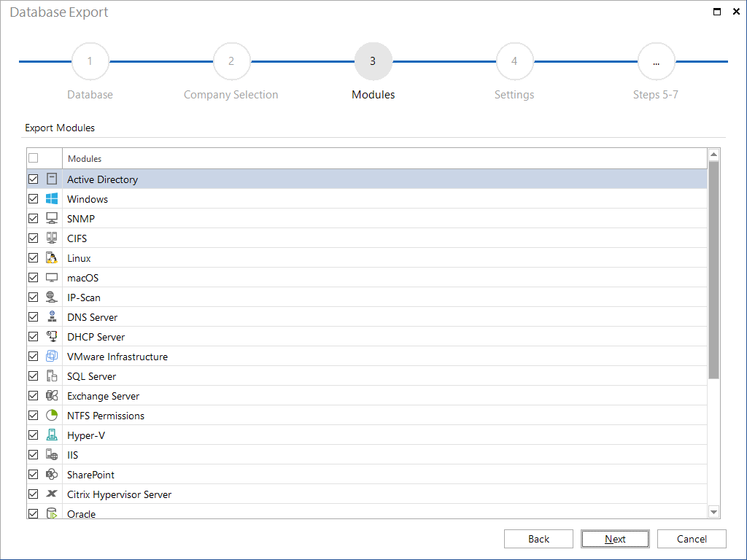Image resolution: width=747 pixels, height=560 pixels.
Task: Click the Back button
Action: pos(538,539)
